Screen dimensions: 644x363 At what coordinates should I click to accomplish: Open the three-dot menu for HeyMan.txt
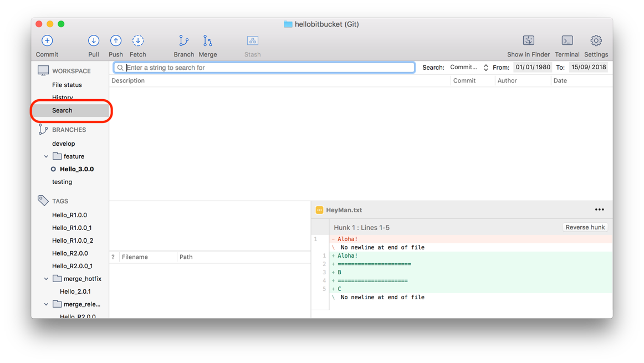tap(600, 209)
